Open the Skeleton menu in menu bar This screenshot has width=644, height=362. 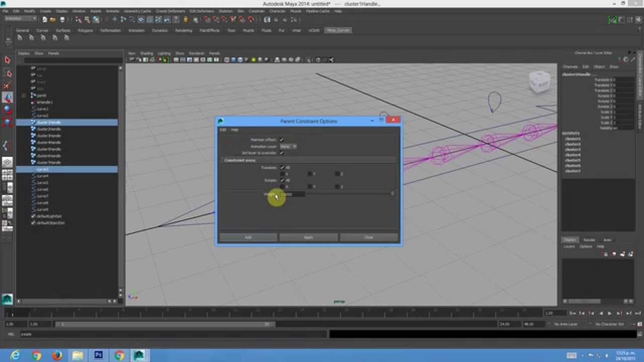tap(225, 11)
